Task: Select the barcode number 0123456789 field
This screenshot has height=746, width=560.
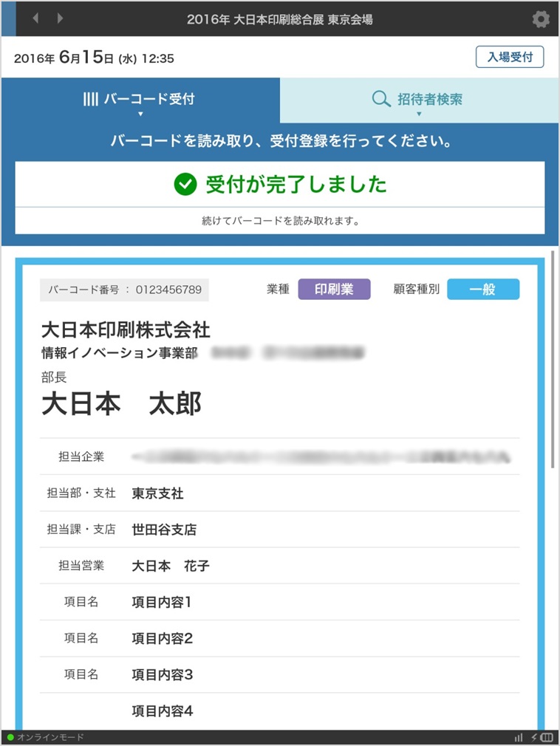Action: (125, 290)
